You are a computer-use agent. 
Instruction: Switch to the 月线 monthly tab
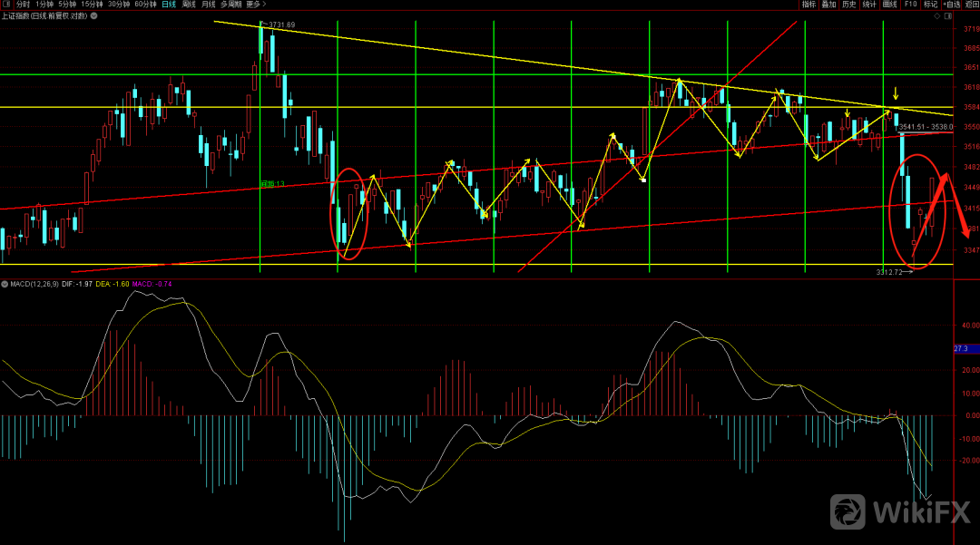(x=210, y=5)
